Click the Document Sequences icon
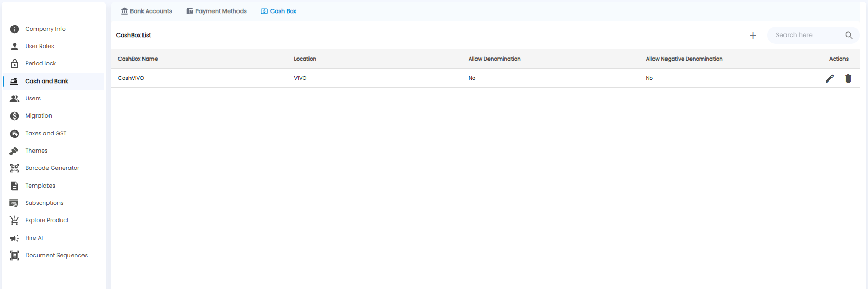Viewport: 868px width, 289px height. 15,256
